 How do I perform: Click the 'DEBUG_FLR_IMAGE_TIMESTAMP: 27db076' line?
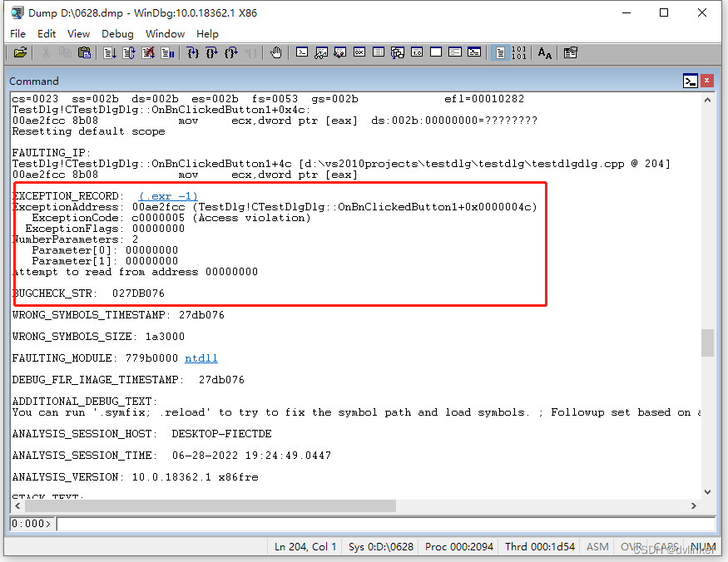coord(128,380)
